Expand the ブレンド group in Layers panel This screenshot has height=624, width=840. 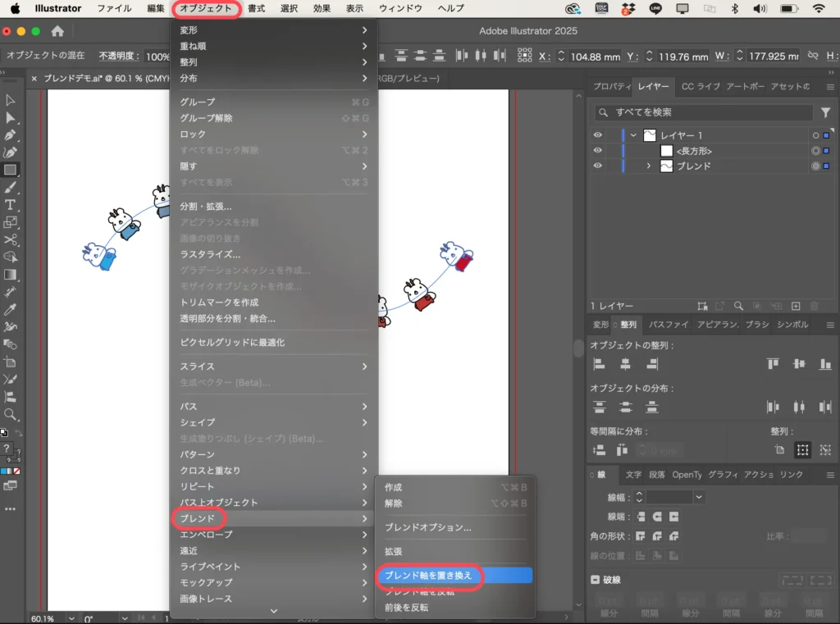[649, 166]
